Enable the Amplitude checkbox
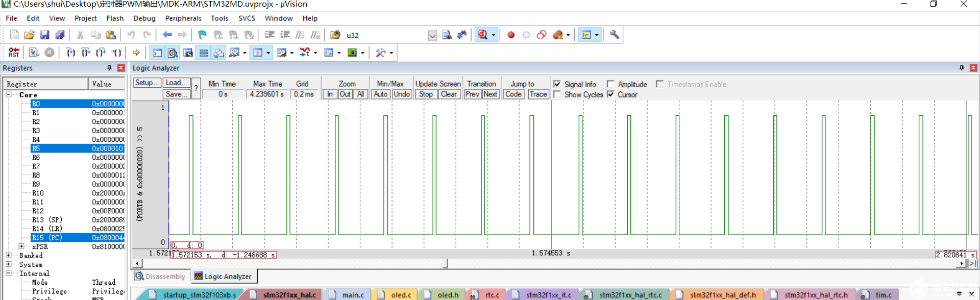Image resolution: width=980 pixels, height=300 pixels. pyautogui.click(x=610, y=84)
